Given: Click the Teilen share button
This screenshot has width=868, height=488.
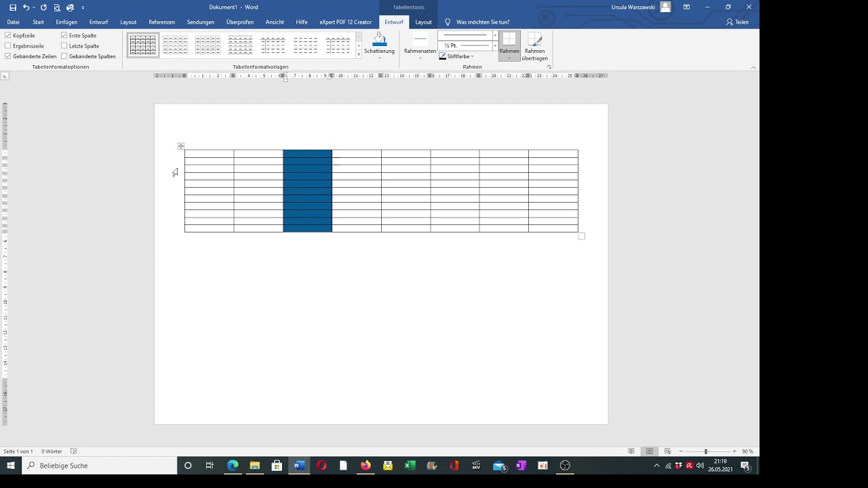Looking at the screenshot, I should click(738, 22).
